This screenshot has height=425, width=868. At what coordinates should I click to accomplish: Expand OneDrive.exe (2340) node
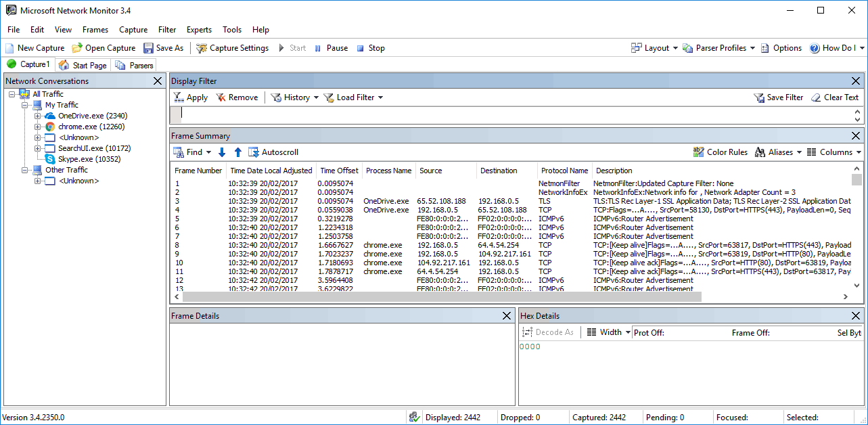[x=37, y=116]
